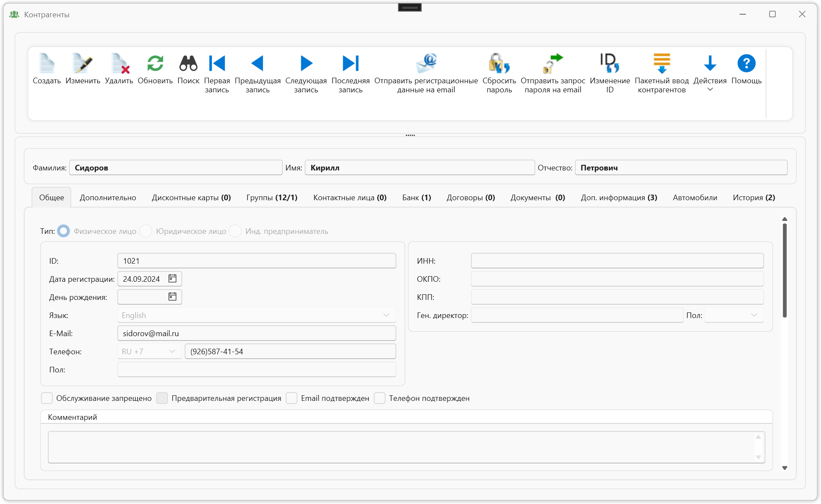Click the Фамилия field with Сидоров

(x=176, y=167)
